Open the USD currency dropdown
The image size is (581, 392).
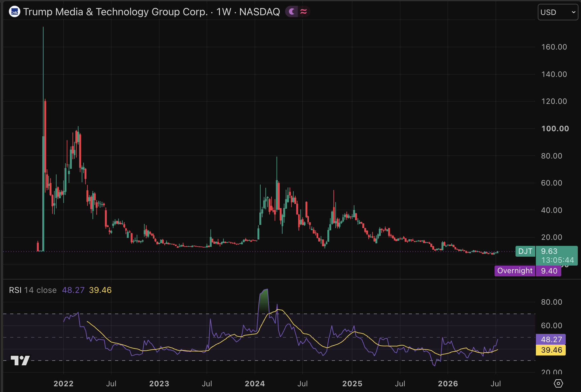558,12
